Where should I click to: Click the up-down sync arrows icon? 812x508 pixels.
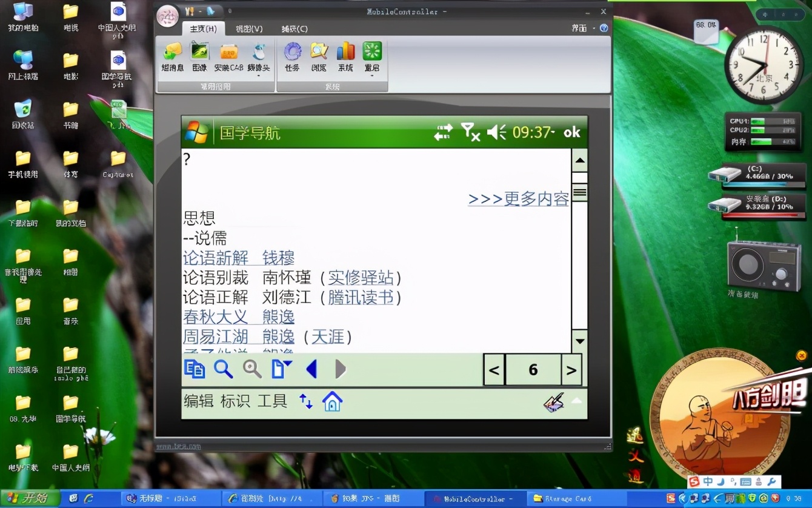click(306, 401)
